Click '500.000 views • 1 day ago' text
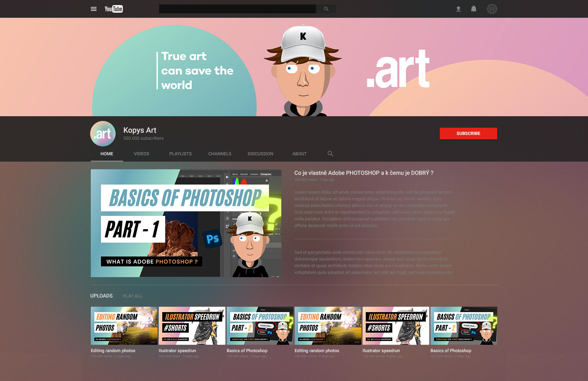 (x=314, y=180)
